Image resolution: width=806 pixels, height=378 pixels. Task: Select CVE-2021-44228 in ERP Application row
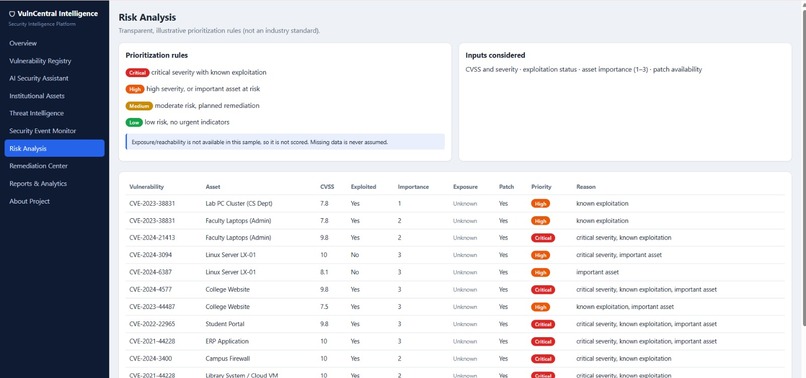(152, 341)
